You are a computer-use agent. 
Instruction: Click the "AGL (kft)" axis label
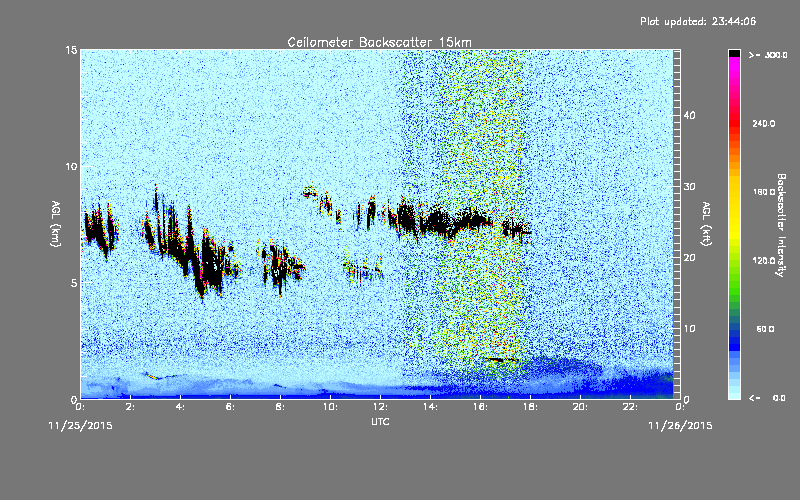click(x=707, y=224)
